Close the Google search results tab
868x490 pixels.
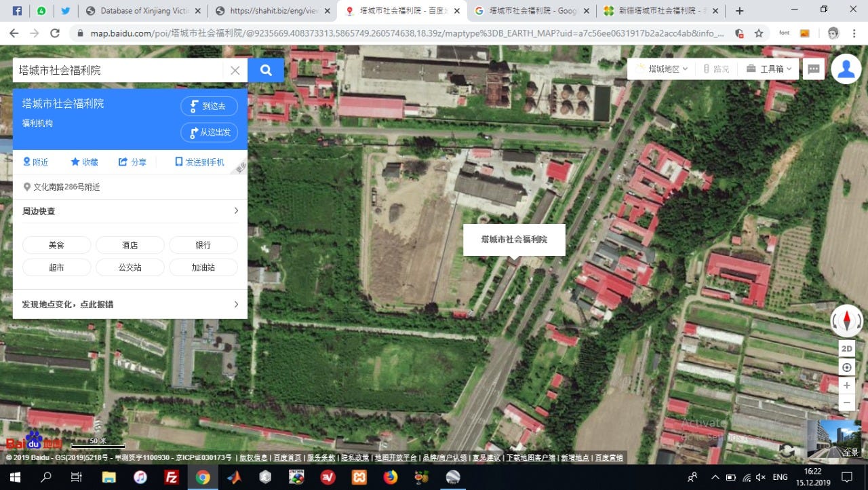pos(585,11)
